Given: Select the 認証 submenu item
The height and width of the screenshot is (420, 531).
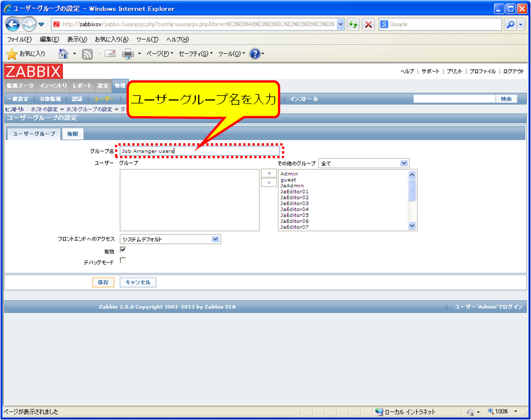Looking at the screenshot, I should point(77,99).
